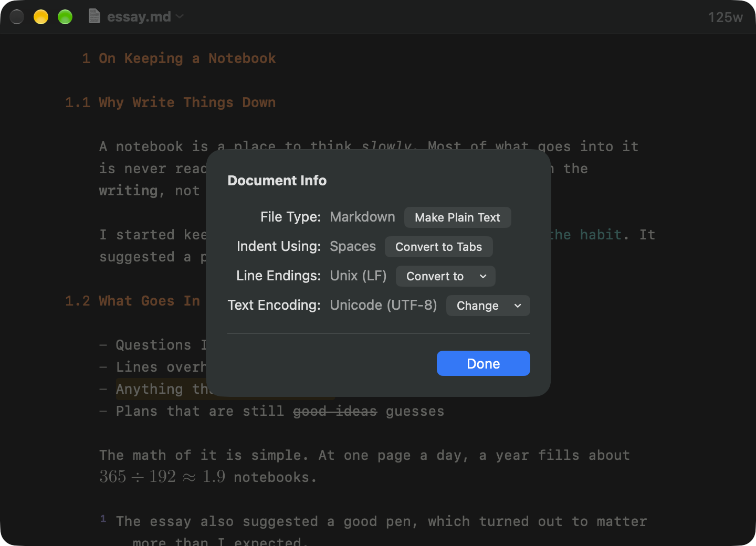The image size is (756, 546).
Task: Click the essay.md file name title
Action: coord(139,17)
